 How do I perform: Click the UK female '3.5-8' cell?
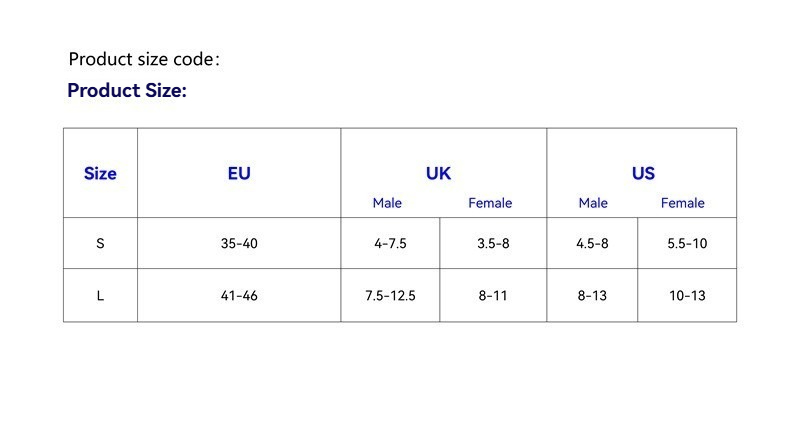coord(493,243)
